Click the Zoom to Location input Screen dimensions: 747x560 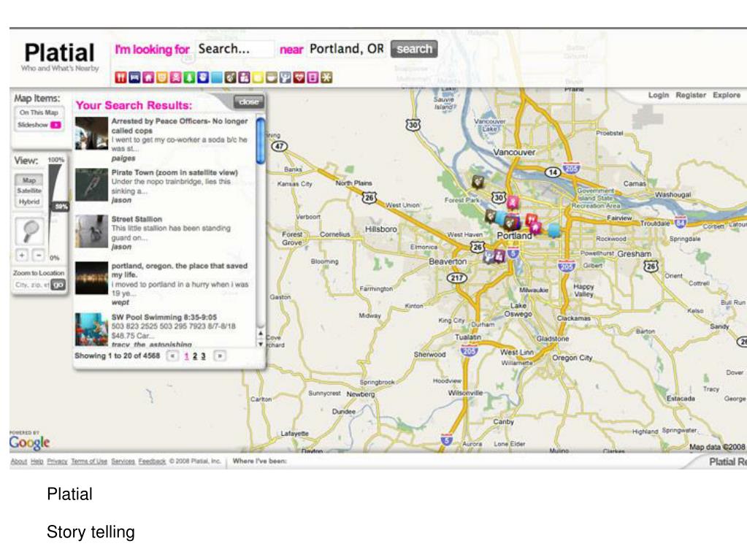click(x=32, y=285)
